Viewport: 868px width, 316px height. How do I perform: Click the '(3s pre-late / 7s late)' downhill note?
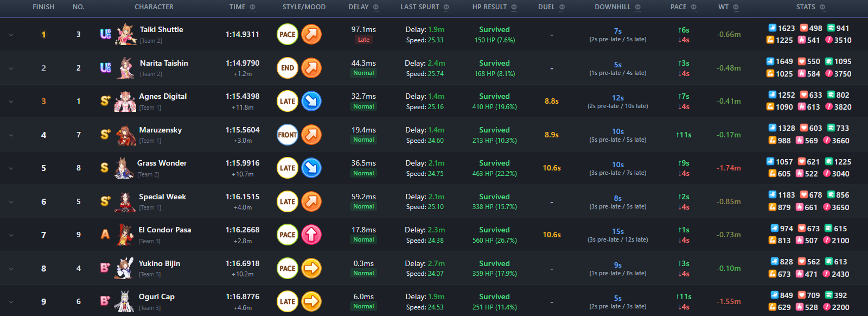618,173
